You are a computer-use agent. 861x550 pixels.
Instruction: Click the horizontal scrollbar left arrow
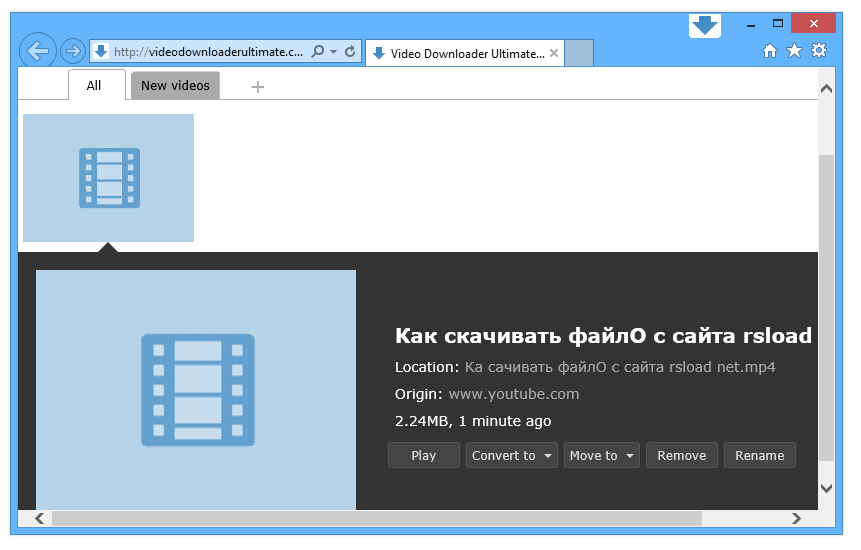tap(40, 518)
